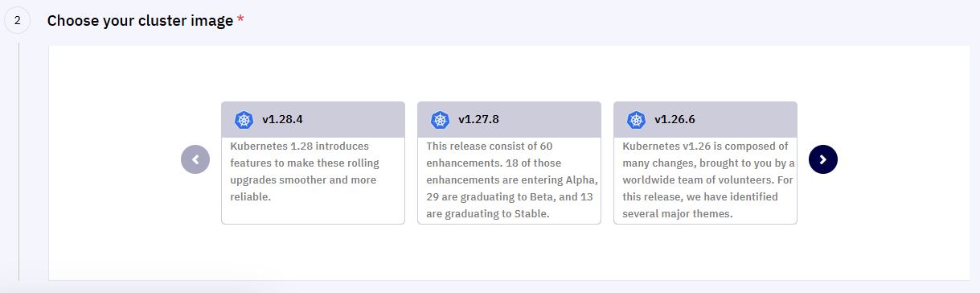Choose the v1.27.8 version label text
Screen dimensions: 980x293
pyautogui.click(x=478, y=120)
